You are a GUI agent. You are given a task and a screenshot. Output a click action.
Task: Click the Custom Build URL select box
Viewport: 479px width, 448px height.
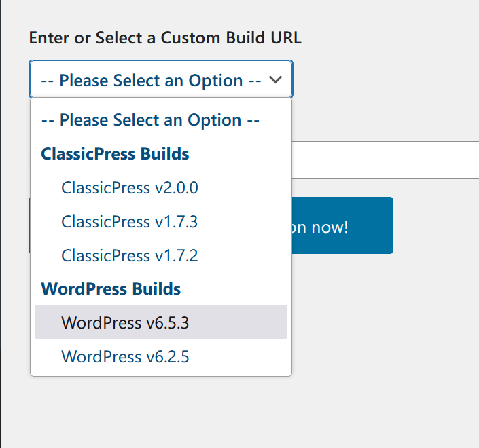coord(151,80)
